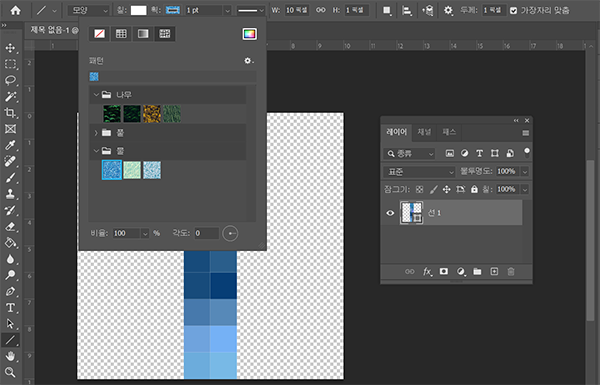Open the color picker rainbow icon
Viewport: 600px width, 385px height.
[x=249, y=34]
